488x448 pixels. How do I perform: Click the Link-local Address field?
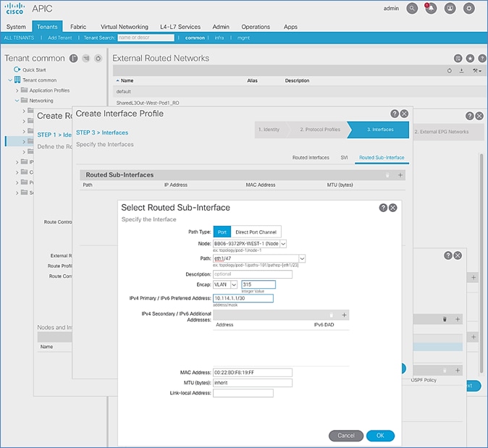click(x=243, y=393)
